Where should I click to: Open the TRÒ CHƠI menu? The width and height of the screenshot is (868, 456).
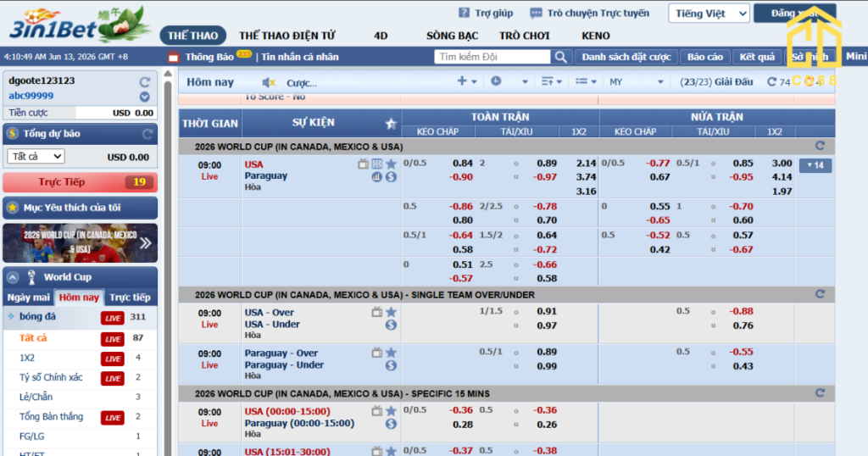point(524,36)
